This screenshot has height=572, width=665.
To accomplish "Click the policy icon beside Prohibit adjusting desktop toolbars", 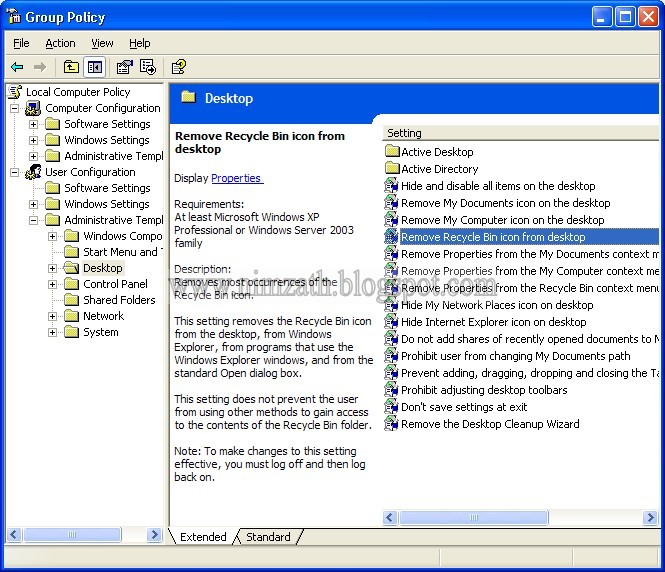I will pyautogui.click(x=391, y=389).
